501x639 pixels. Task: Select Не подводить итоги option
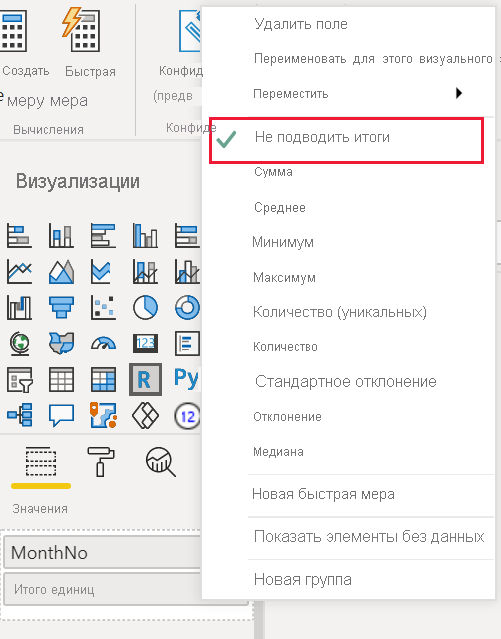(x=322, y=137)
